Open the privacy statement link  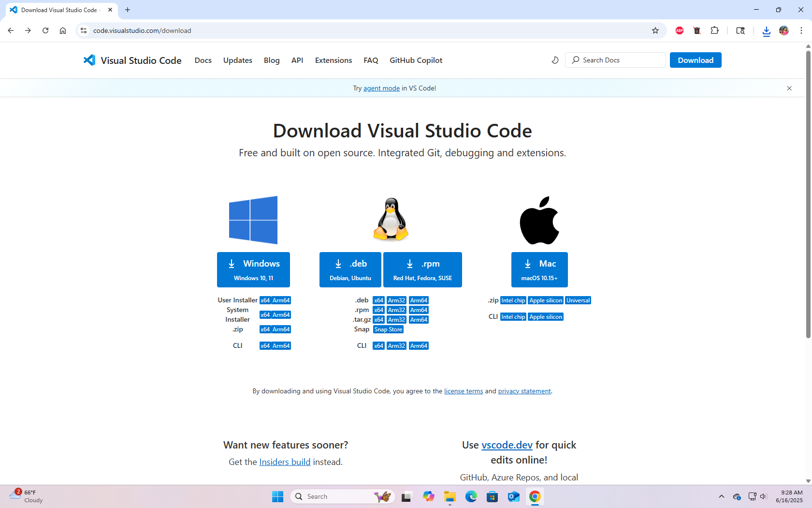coord(524,391)
